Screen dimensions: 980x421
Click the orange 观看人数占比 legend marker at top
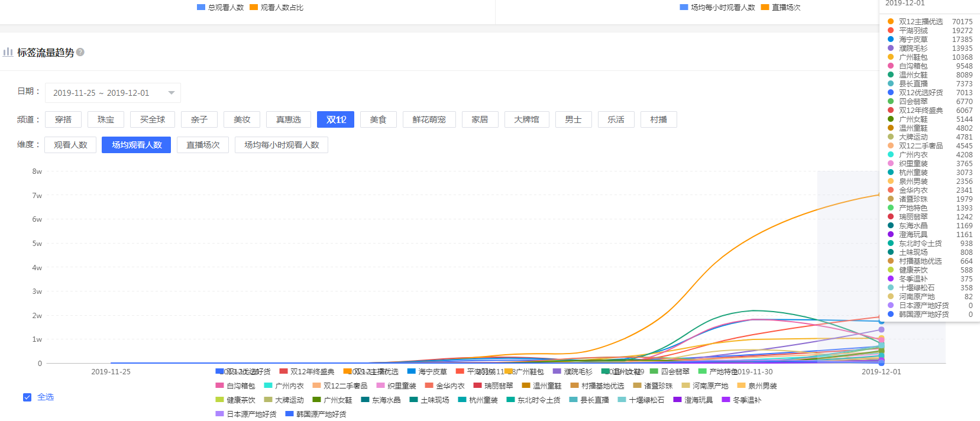pyautogui.click(x=254, y=7)
